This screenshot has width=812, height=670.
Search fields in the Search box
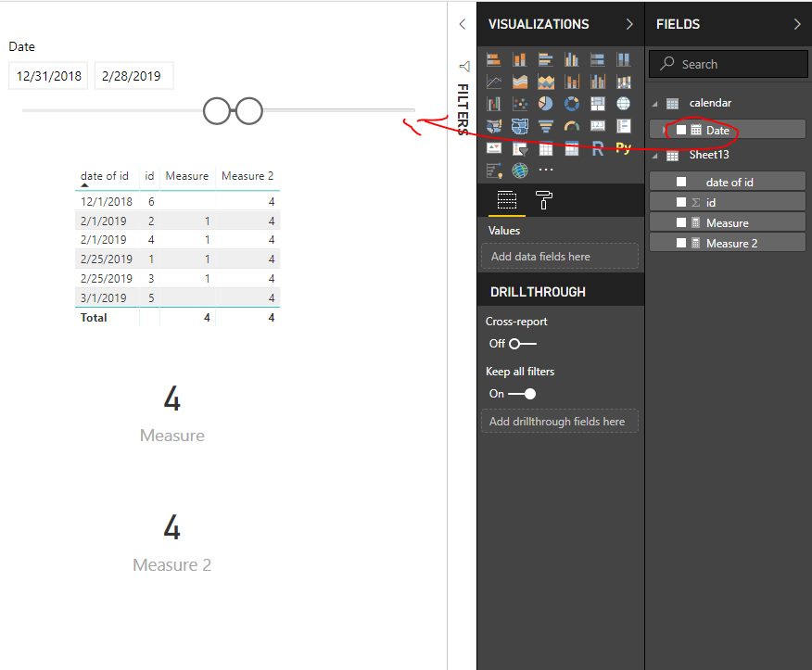pos(728,64)
